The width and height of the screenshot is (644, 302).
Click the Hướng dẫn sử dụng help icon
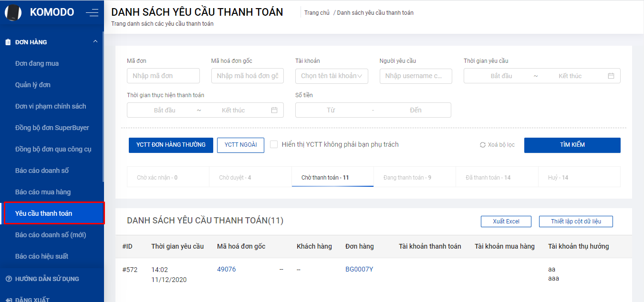click(8, 279)
